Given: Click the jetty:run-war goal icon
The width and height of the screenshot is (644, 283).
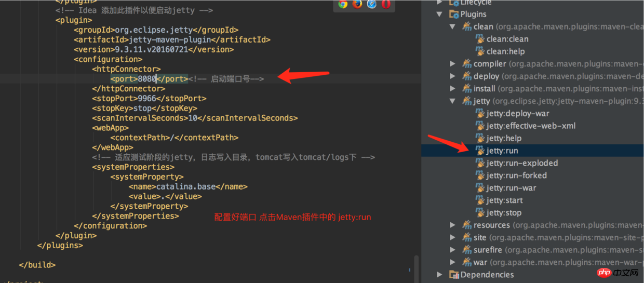Looking at the screenshot, I should click(480, 188).
